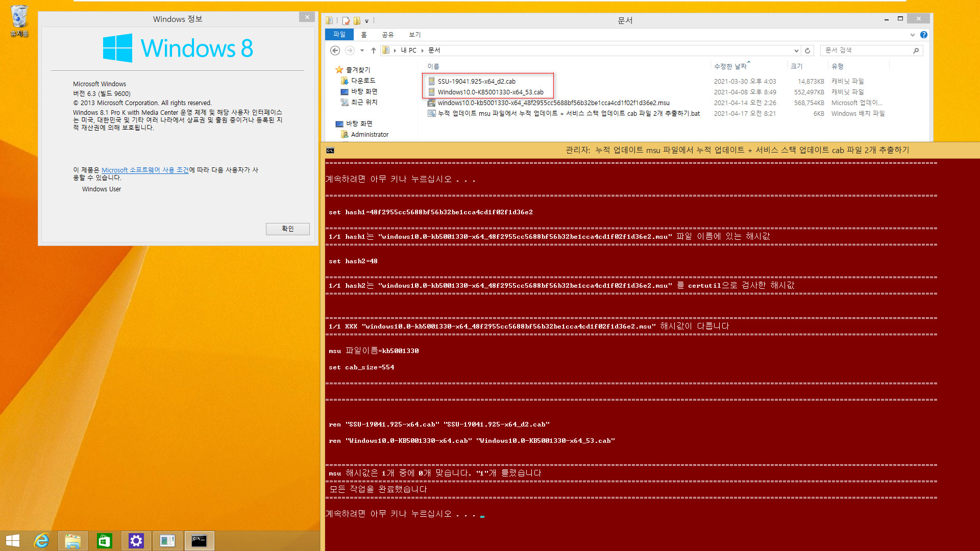Click 확인 button in Windows 정보 dialog
980x551 pixels.
pos(287,229)
